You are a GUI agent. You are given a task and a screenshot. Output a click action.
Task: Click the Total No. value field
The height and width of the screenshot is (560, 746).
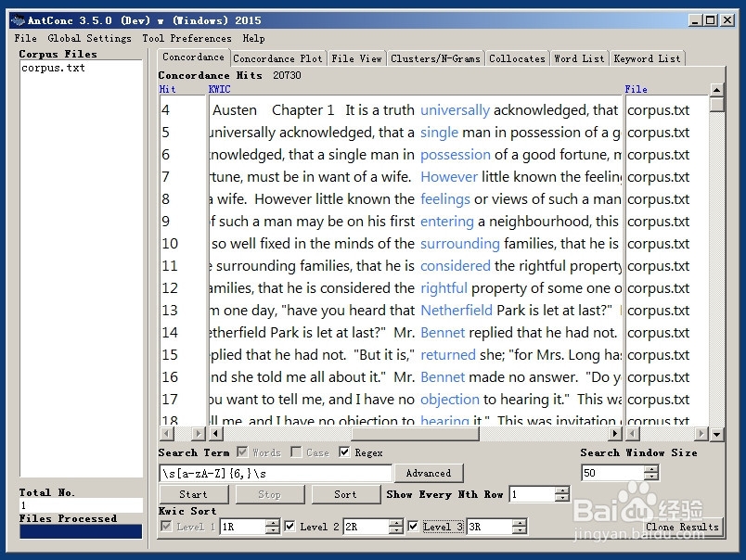click(81, 505)
